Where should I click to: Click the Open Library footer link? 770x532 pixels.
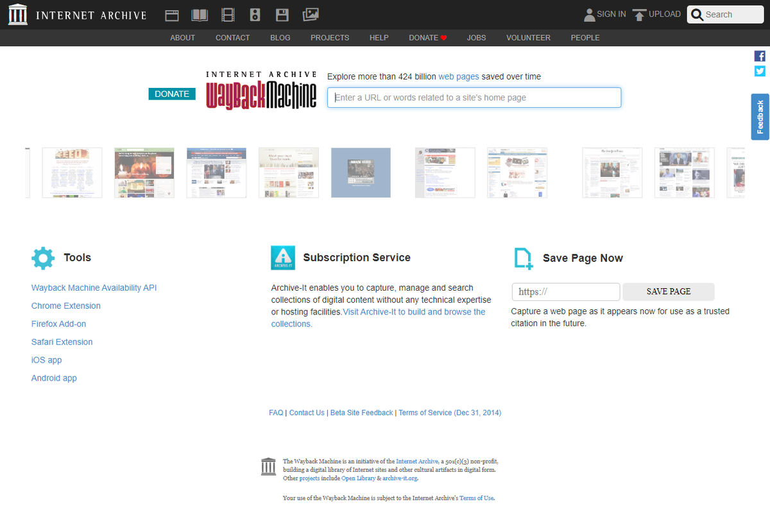(x=358, y=478)
